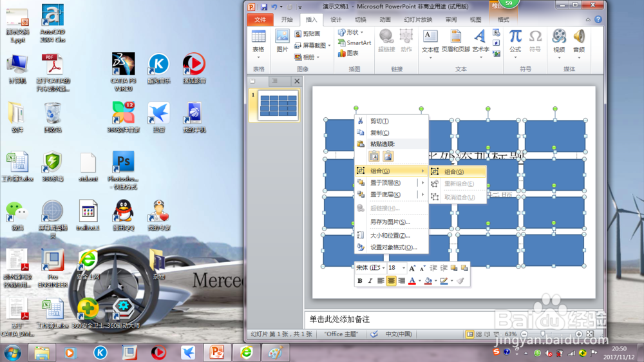The width and height of the screenshot is (644, 362).
Task: Click the SmartArt button
Action: (x=354, y=43)
